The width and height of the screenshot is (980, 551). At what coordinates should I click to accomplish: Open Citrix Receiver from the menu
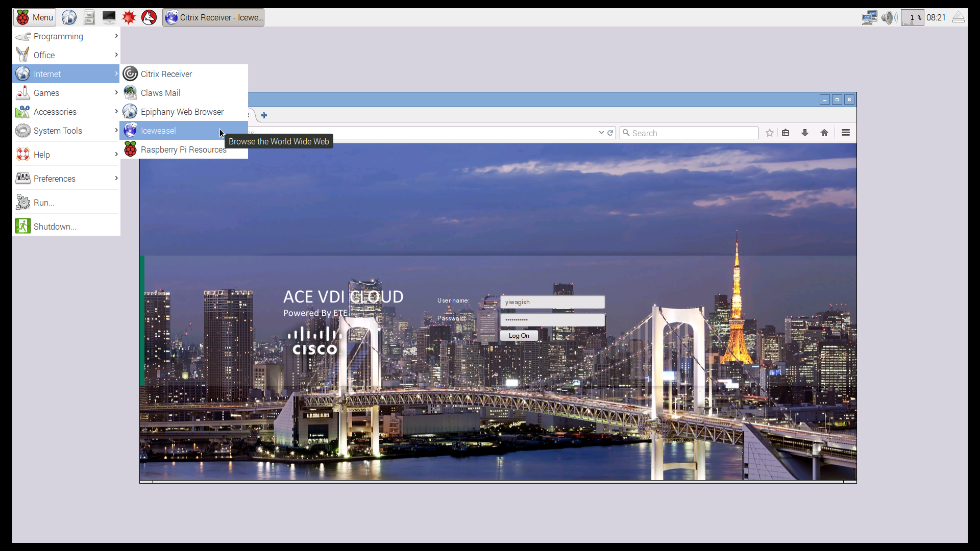point(166,74)
